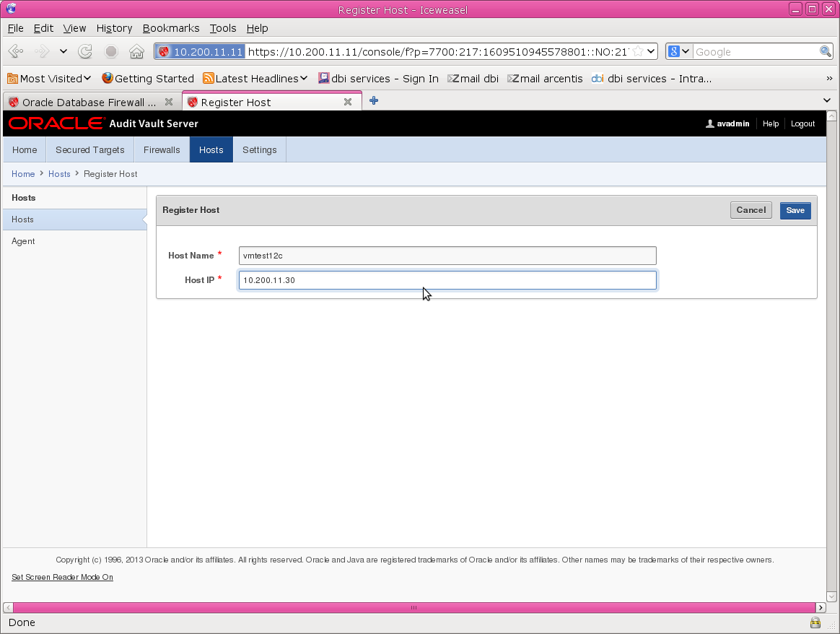Open a new tab with the plus icon

[x=374, y=101]
